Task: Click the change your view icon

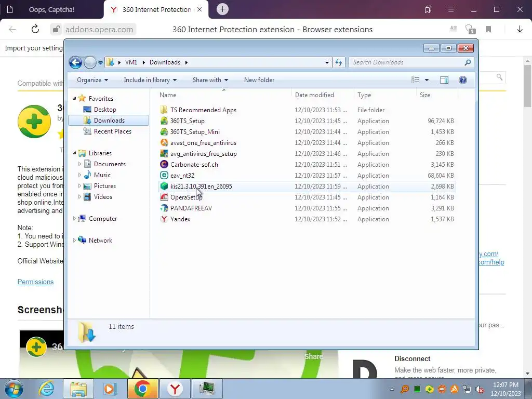Action: tap(416, 80)
